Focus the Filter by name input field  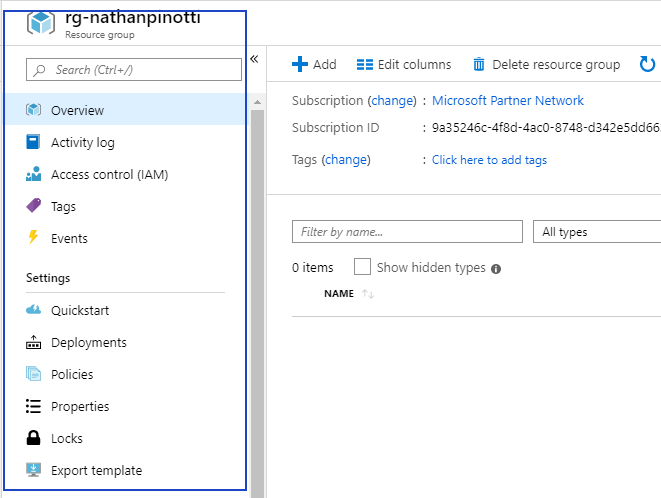pyautogui.click(x=407, y=232)
